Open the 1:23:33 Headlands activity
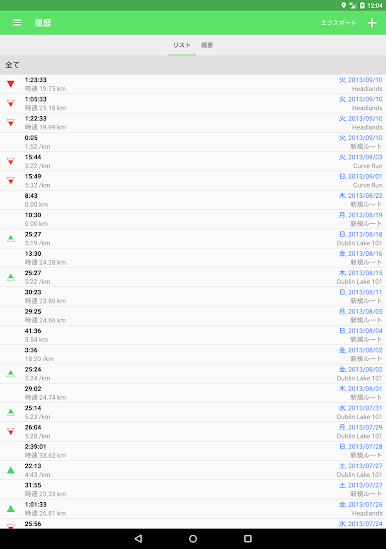386x549 pixels. [x=193, y=84]
